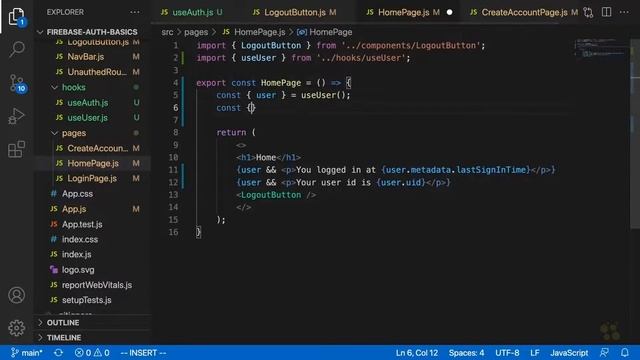Open the Extensions view
The width and height of the screenshot is (640, 360).
16,149
